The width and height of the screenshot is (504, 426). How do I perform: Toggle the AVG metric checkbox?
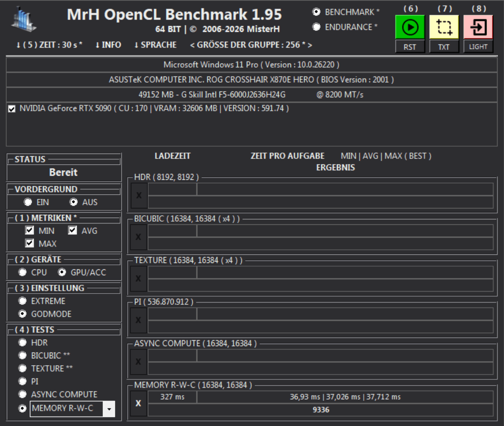(x=72, y=230)
